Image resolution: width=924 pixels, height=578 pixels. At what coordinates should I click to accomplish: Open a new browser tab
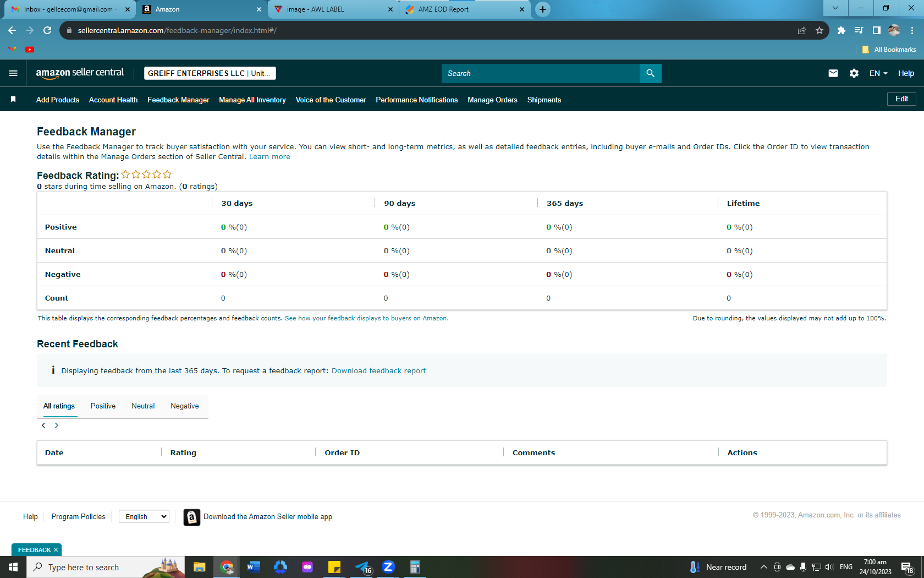pyautogui.click(x=543, y=9)
